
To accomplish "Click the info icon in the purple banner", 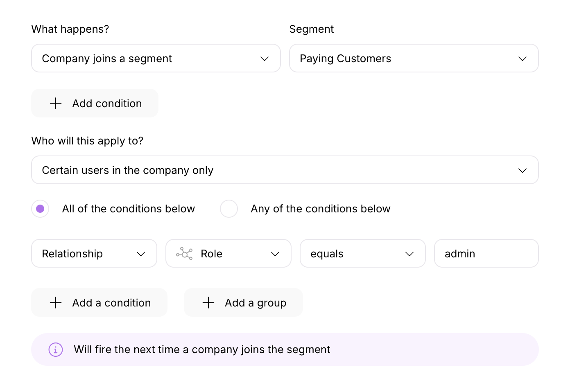I will pyautogui.click(x=56, y=349).
